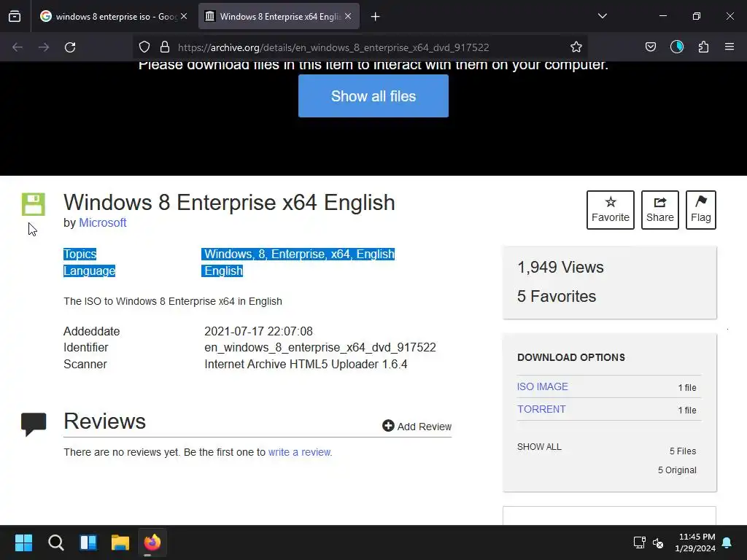Screen dimensions: 747x560
Task: Share this archive item
Action: [659, 210]
